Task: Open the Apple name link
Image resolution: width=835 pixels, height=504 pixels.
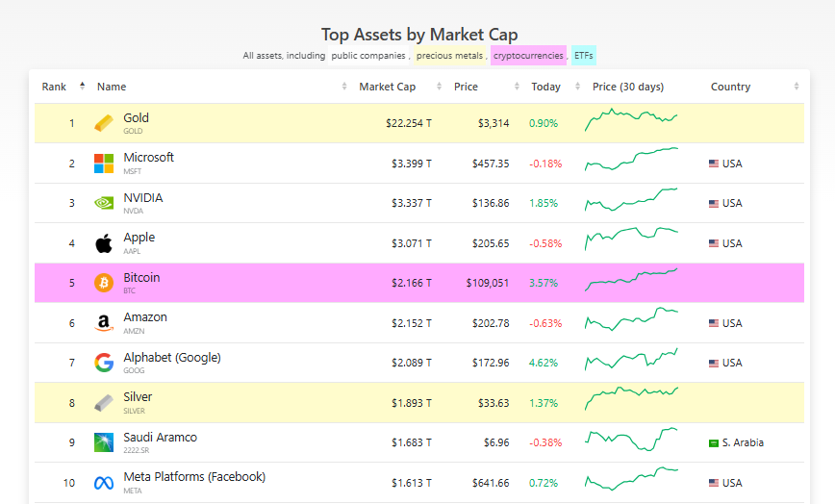Action: pyautogui.click(x=139, y=238)
